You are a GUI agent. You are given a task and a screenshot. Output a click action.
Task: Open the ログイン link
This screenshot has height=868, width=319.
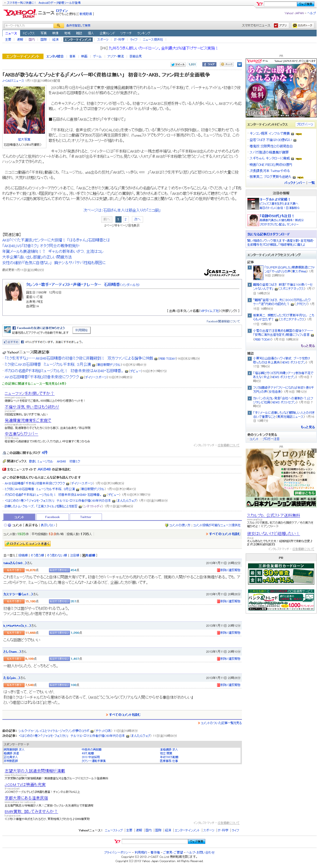(62, 11)
